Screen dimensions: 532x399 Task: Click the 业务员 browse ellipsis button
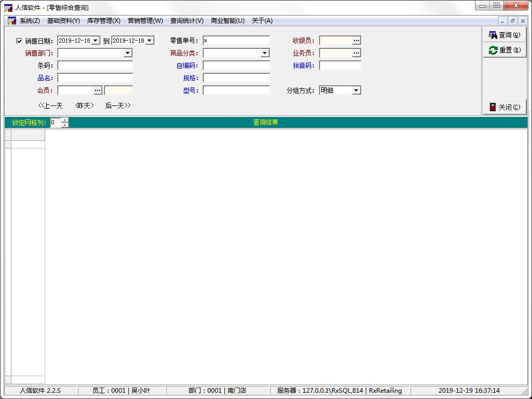356,53
